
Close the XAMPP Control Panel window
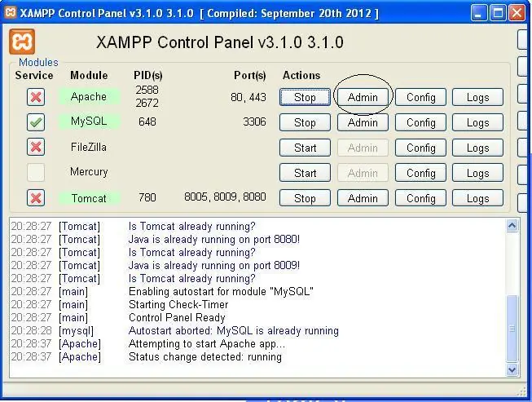pos(517,13)
